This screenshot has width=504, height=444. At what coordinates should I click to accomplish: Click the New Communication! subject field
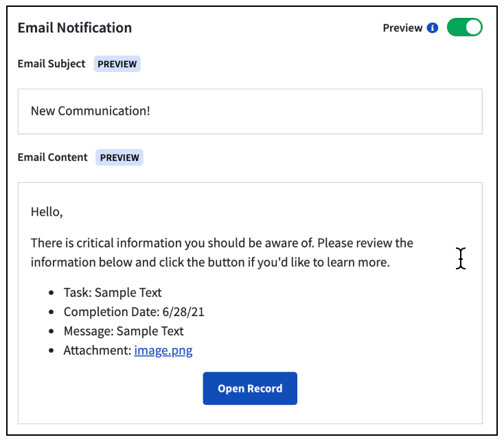(x=250, y=111)
